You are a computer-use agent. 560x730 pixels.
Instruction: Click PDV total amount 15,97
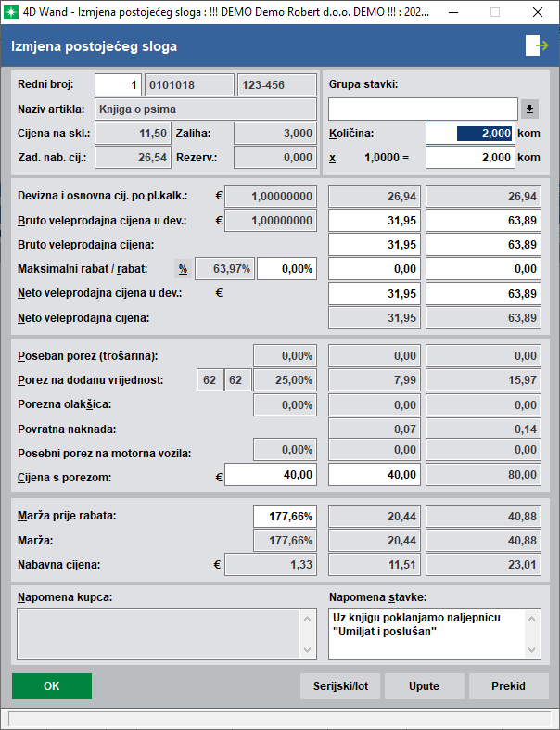[483, 380]
